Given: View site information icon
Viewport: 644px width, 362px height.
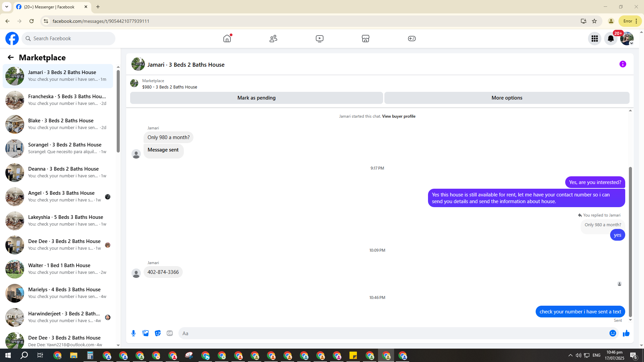Looking at the screenshot, I should point(46,21).
